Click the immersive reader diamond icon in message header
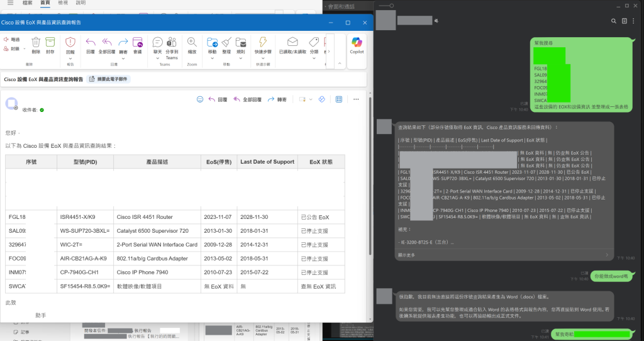Image resolution: width=644 pixels, height=341 pixels. coord(322,99)
